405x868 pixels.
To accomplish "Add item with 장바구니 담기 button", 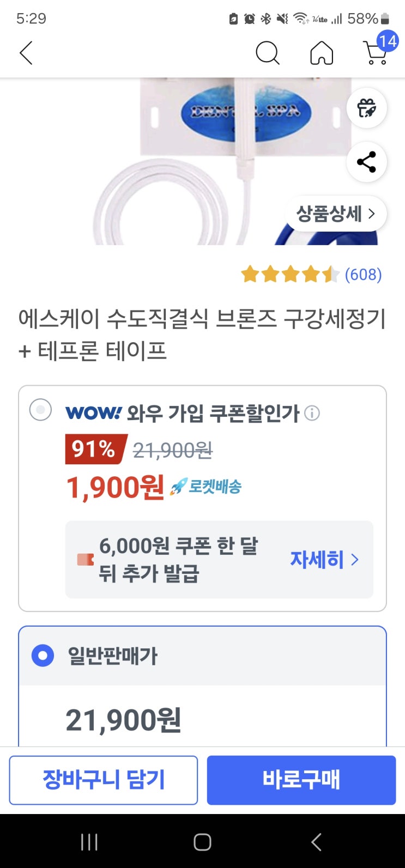I will pyautogui.click(x=104, y=780).
